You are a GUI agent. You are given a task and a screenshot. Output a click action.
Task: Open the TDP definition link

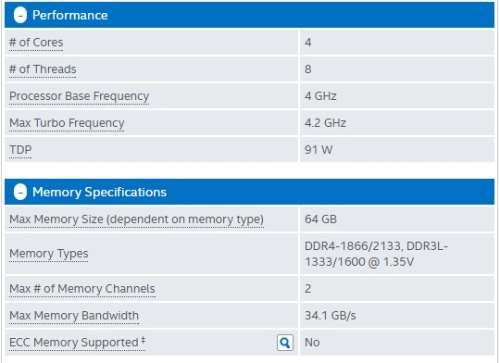click(x=20, y=150)
